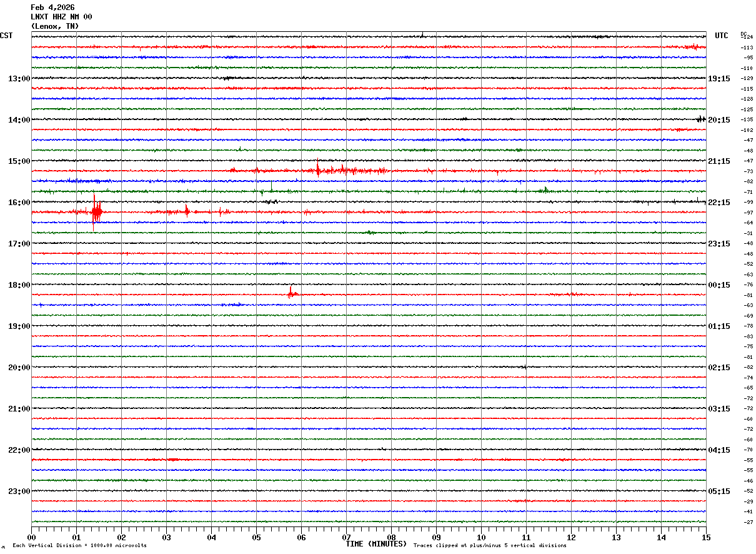The height and width of the screenshot is (554, 756).
Task: Click the '-102' DC offset value
Action: [747, 130]
